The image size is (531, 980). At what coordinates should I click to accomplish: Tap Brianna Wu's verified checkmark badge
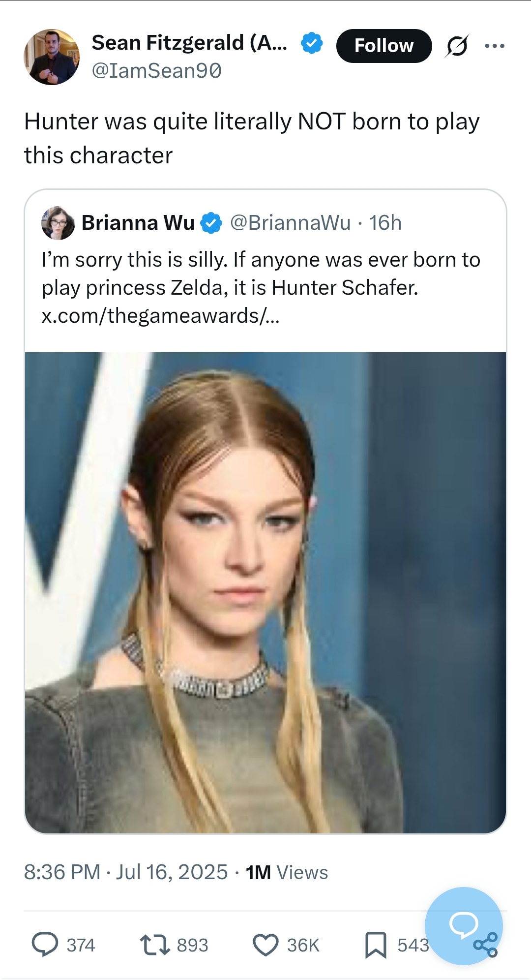(211, 223)
